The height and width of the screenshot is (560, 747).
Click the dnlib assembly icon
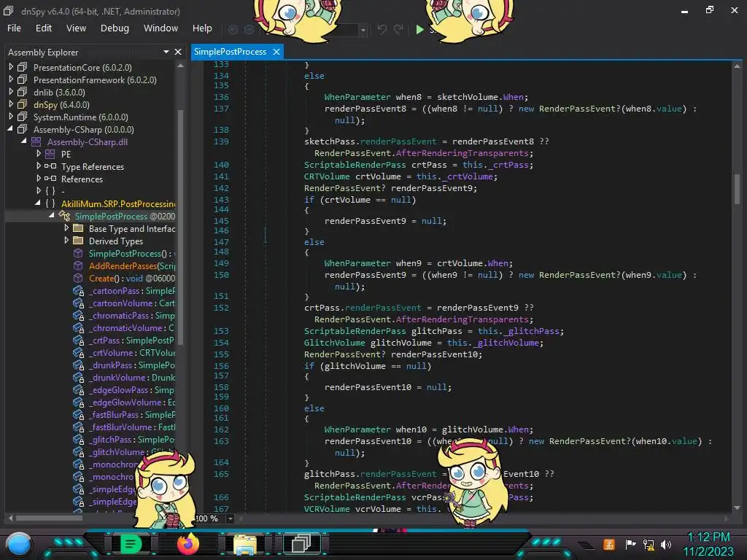click(x=23, y=92)
